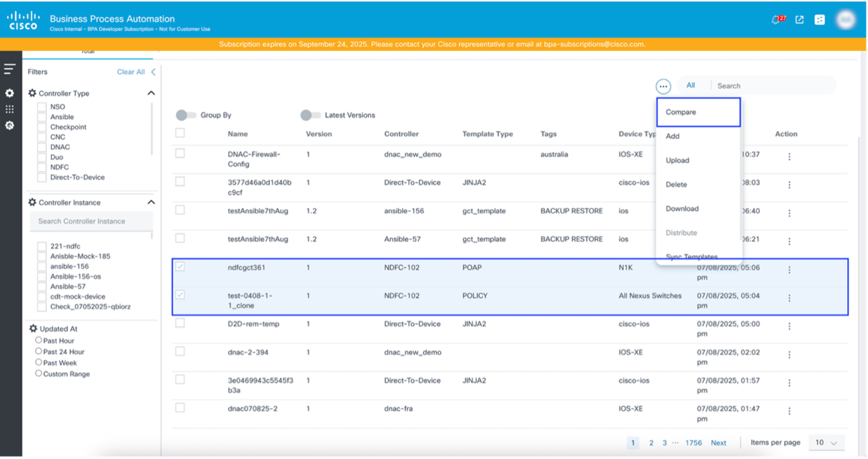Open action menu for D2D-rem-temp row
Viewport: 868px width, 459px height.
(789, 326)
